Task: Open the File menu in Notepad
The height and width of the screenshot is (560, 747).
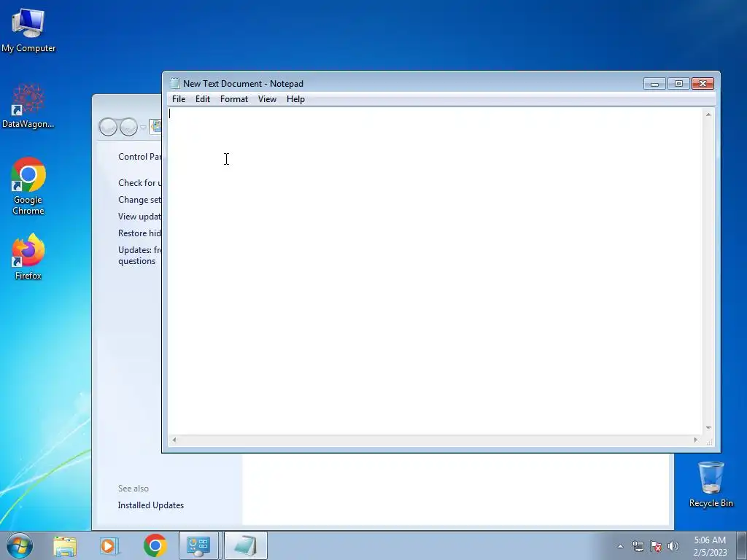Action: point(179,99)
